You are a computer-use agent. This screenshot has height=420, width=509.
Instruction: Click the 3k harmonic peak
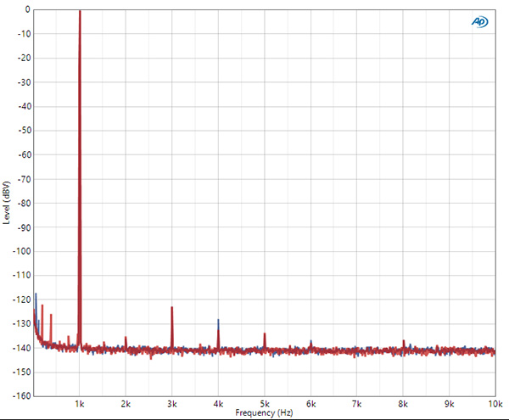coord(172,308)
